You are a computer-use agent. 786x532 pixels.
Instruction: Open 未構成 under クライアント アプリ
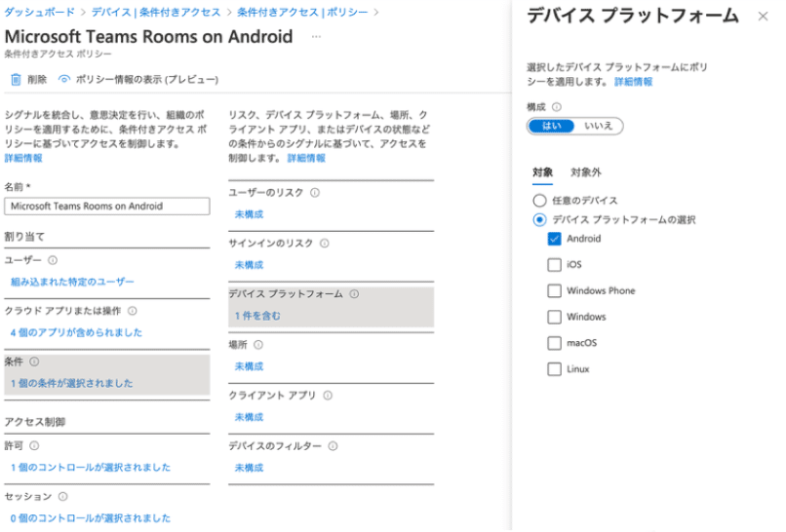(249, 417)
